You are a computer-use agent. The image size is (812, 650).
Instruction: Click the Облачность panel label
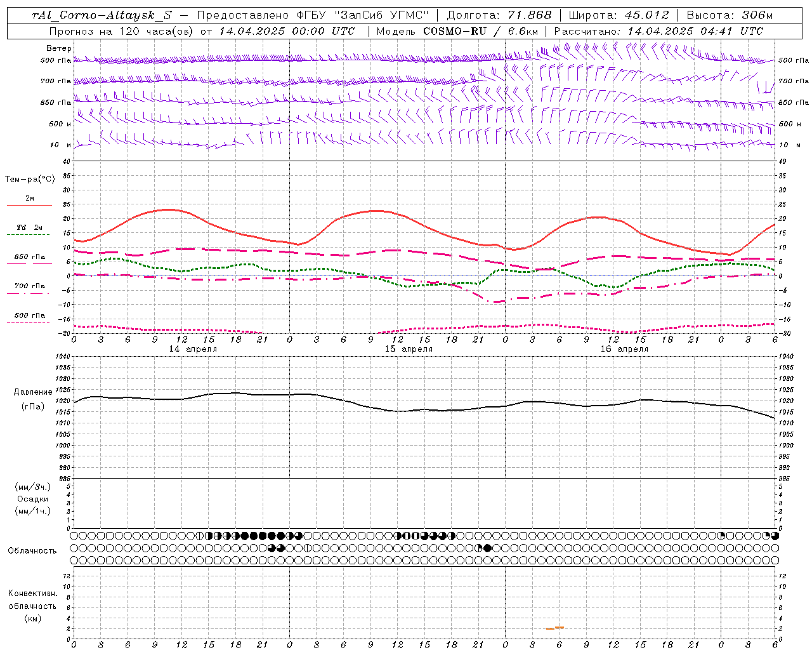coord(32,551)
